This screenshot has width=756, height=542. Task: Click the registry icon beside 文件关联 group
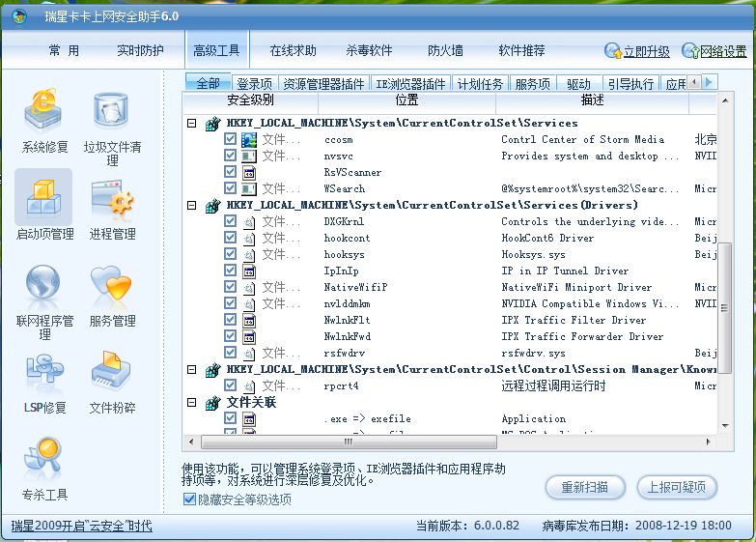point(212,403)
